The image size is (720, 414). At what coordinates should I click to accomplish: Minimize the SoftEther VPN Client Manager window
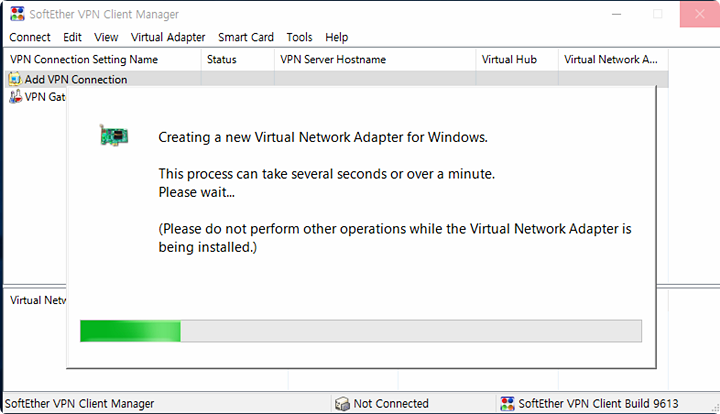[x=616, y=14]
